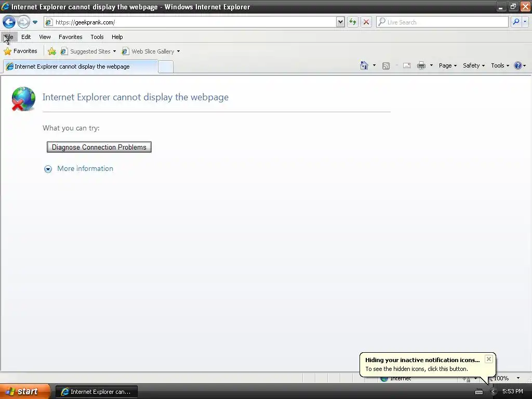532x399 pixels.
Task: Show hidden tray icons arrow
Action: point(493,392)
